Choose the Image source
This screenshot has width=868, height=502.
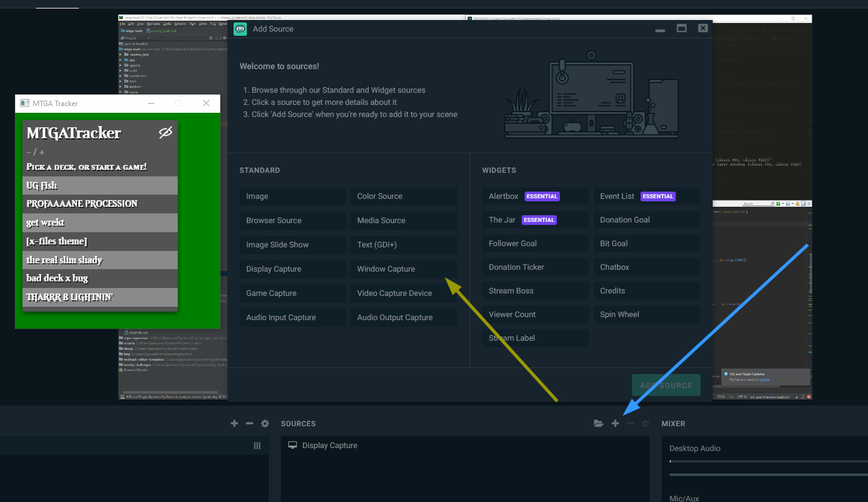[292, 196]
